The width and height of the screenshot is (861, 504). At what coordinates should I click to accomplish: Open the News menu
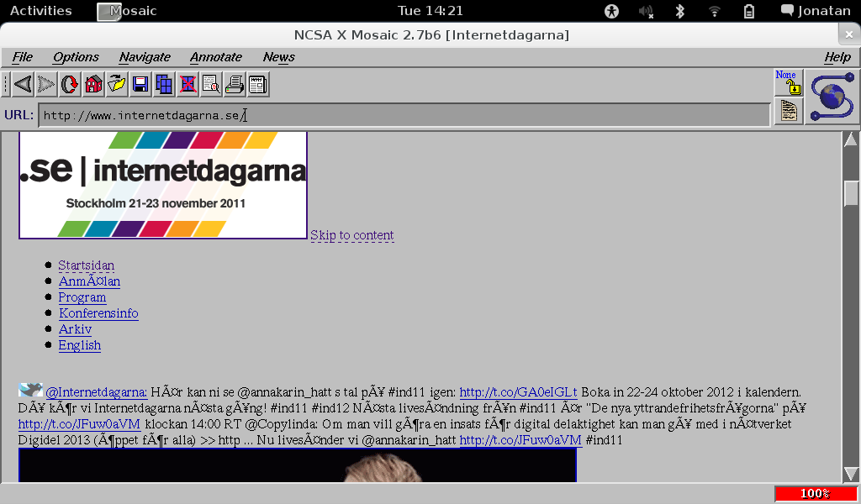[x=279, y=57]
